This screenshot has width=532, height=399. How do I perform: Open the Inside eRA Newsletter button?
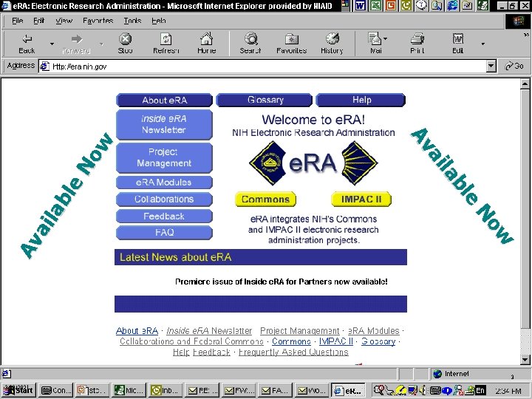pos(164,125)
